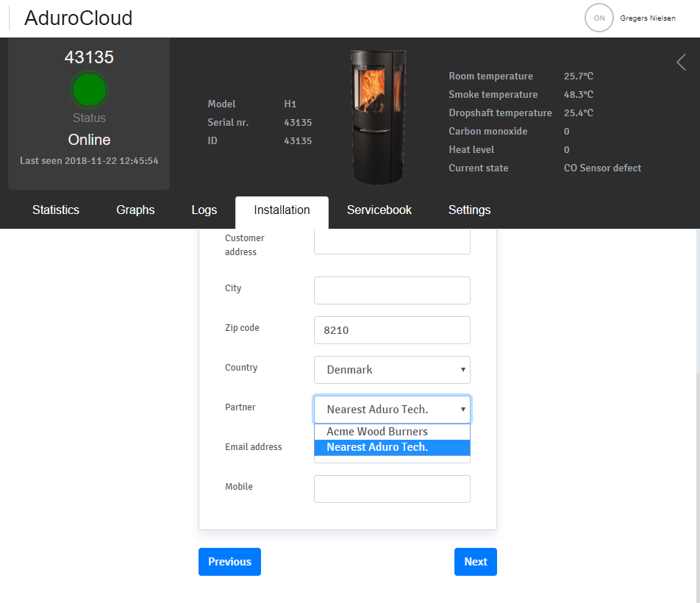The image size is (700, 603).
Task: Click the Room temperature 25.7°C value
Action: pos(578,76)
